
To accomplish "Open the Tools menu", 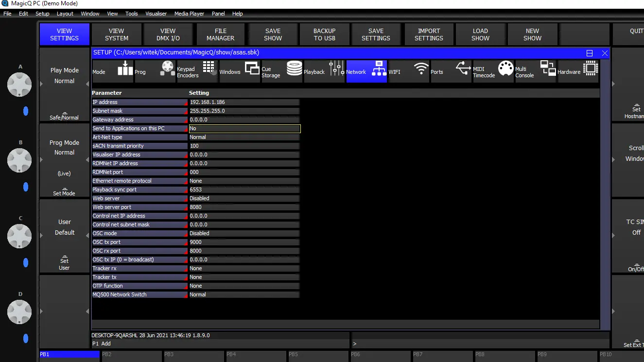I will tap(132, 14).
